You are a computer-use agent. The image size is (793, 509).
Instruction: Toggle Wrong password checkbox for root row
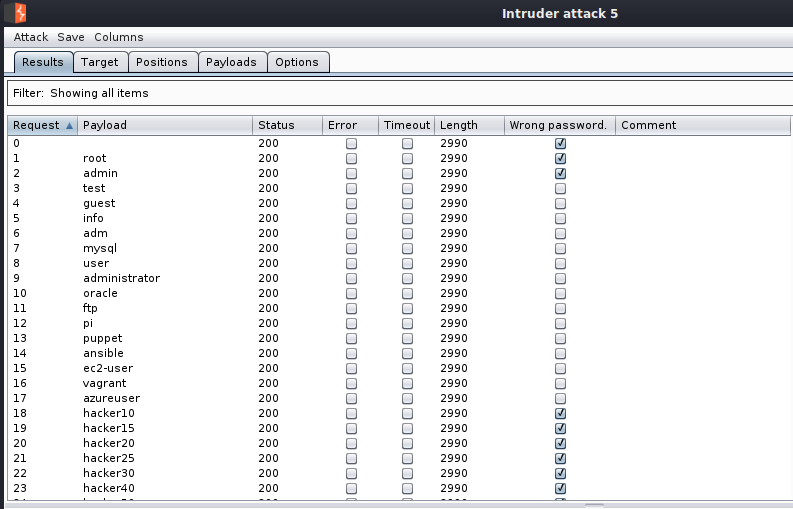(560, 158)
